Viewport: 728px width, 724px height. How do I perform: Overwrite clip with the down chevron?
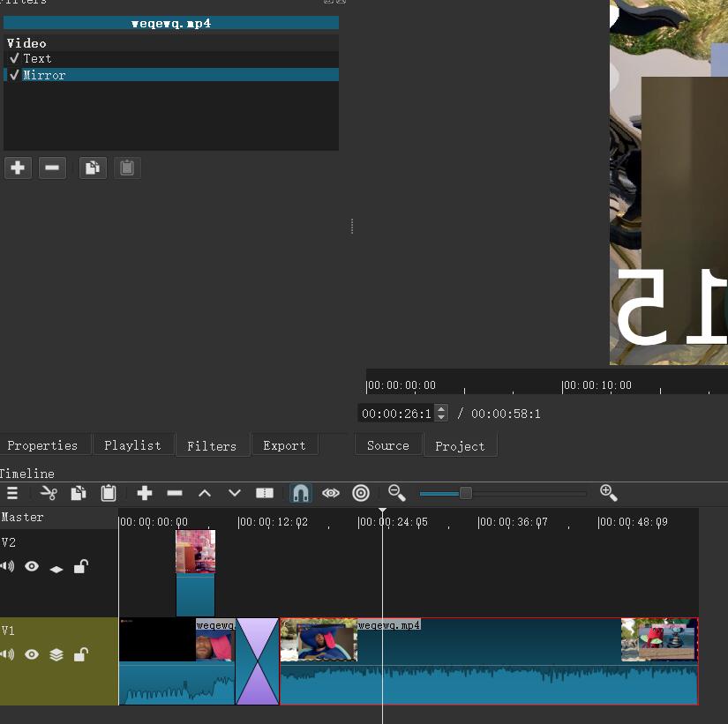coord(235,493)
